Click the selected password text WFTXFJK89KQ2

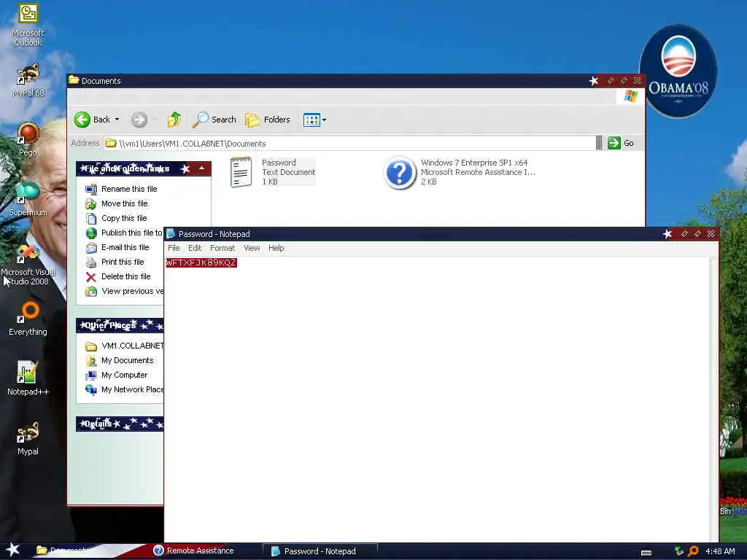click(x=201, y=262)
